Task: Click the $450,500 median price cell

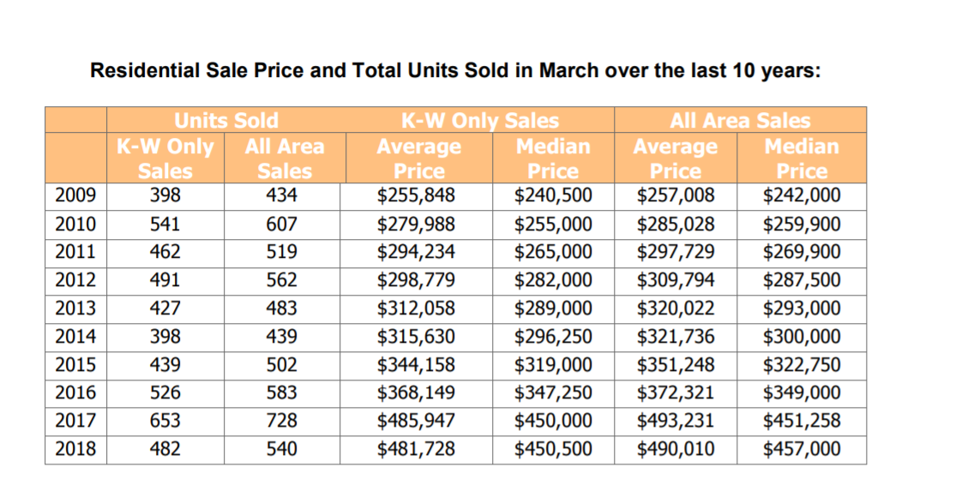Action: [553, 449]
